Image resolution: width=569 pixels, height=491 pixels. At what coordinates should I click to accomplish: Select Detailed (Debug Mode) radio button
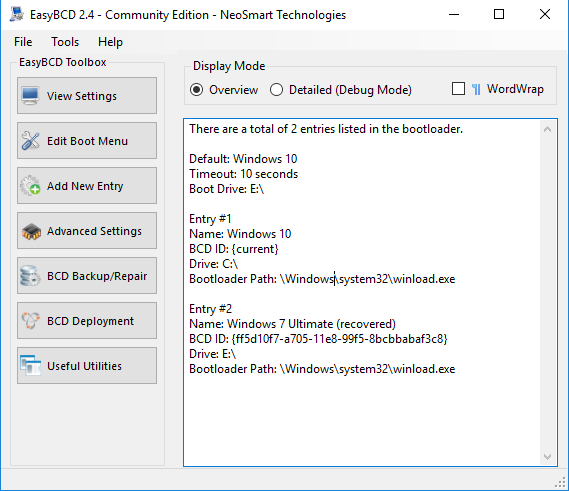pyautogui.click(x=277, y=90)
